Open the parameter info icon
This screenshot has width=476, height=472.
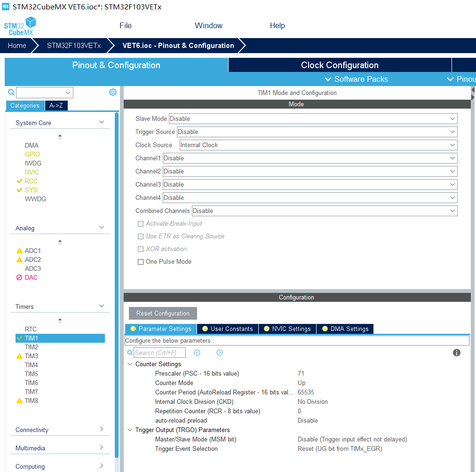456,353
